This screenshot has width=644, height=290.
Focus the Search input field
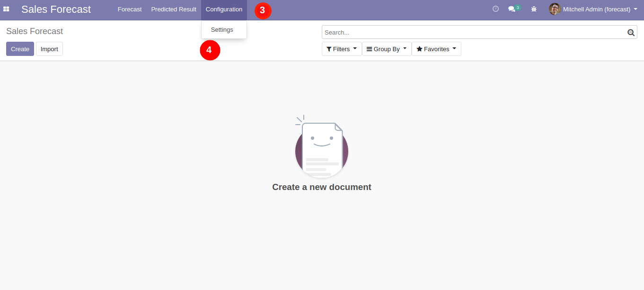pyautogui.click(x=473, y=33)
